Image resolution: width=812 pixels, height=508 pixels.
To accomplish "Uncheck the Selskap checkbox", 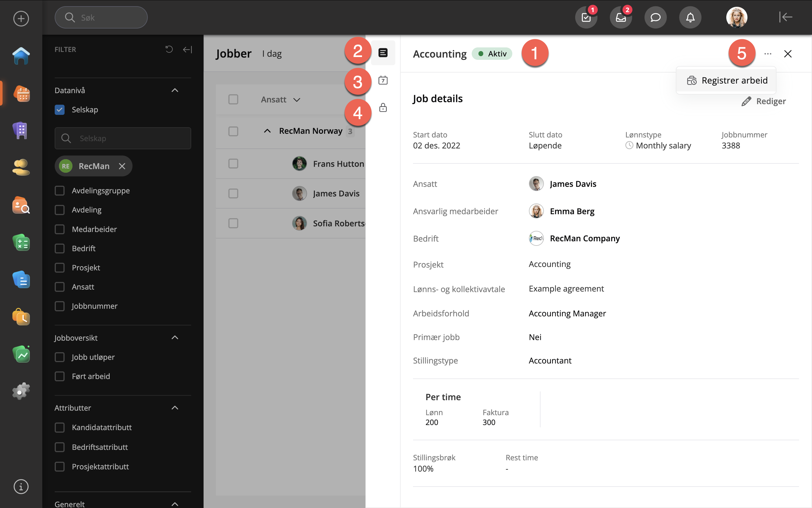I will (60, 110).
